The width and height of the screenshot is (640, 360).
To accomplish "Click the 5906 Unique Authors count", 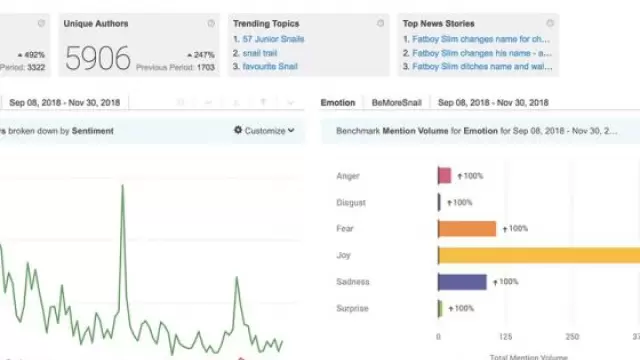I will pos(98,58).
